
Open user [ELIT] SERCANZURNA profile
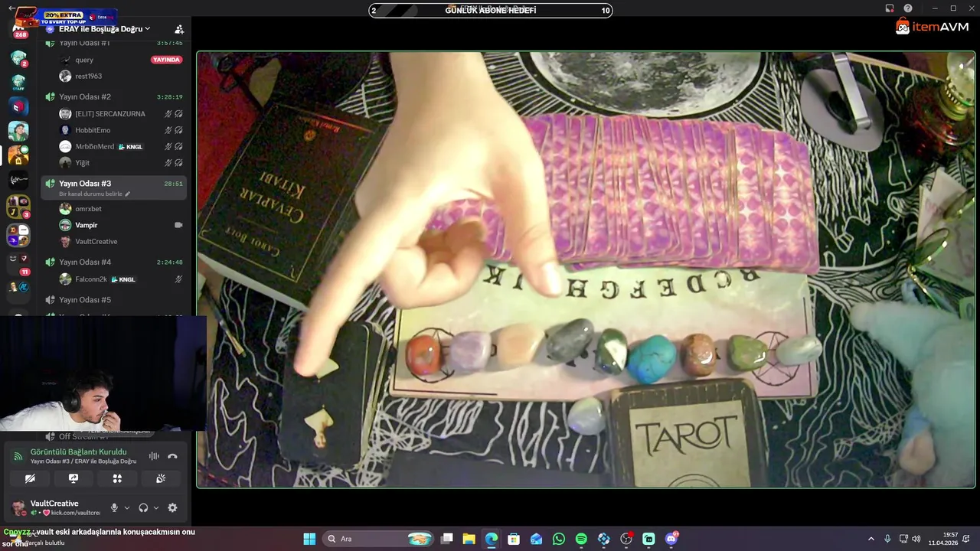[x=109, y=114]
